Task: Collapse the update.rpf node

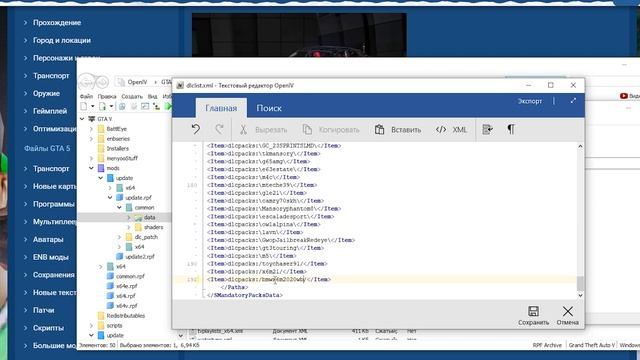Action: 110,198
